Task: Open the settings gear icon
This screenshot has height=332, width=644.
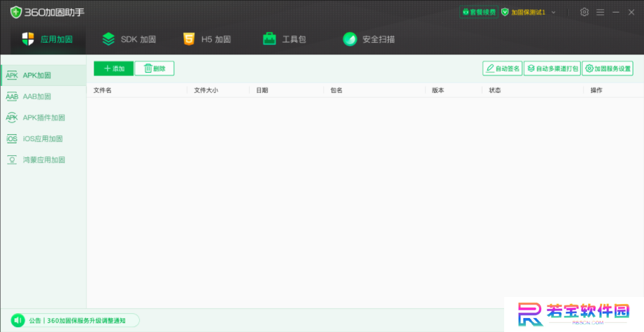Action: tap(584, 12)
